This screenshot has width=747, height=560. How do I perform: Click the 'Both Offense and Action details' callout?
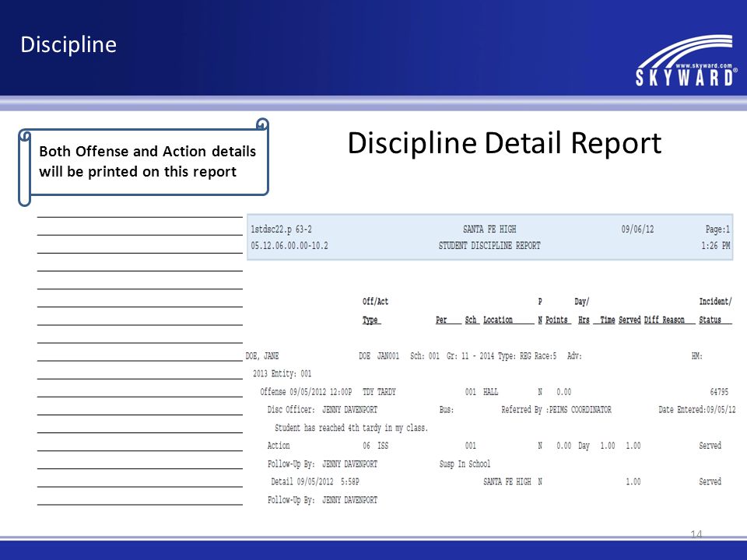[x=143, y=162]
